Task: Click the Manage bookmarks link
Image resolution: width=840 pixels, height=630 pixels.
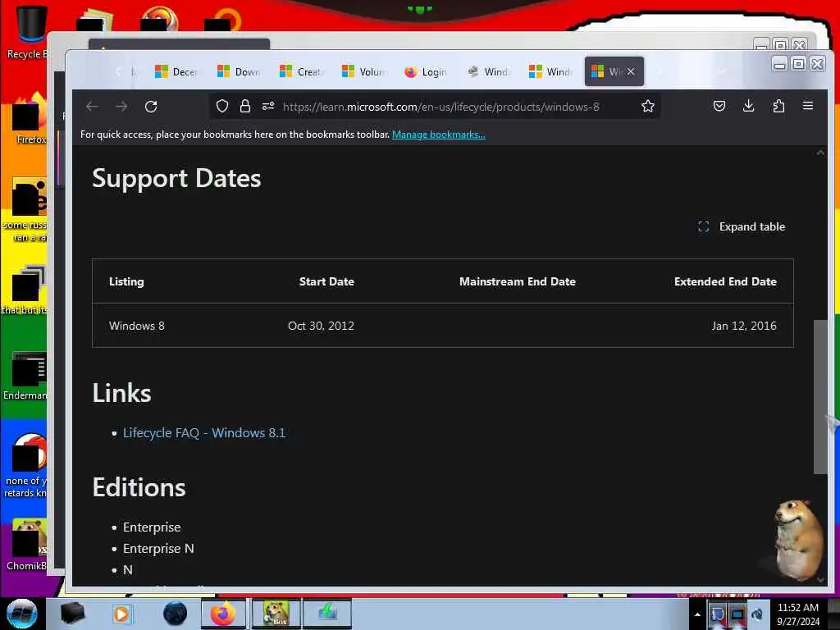Action: [x=438, y=135]
